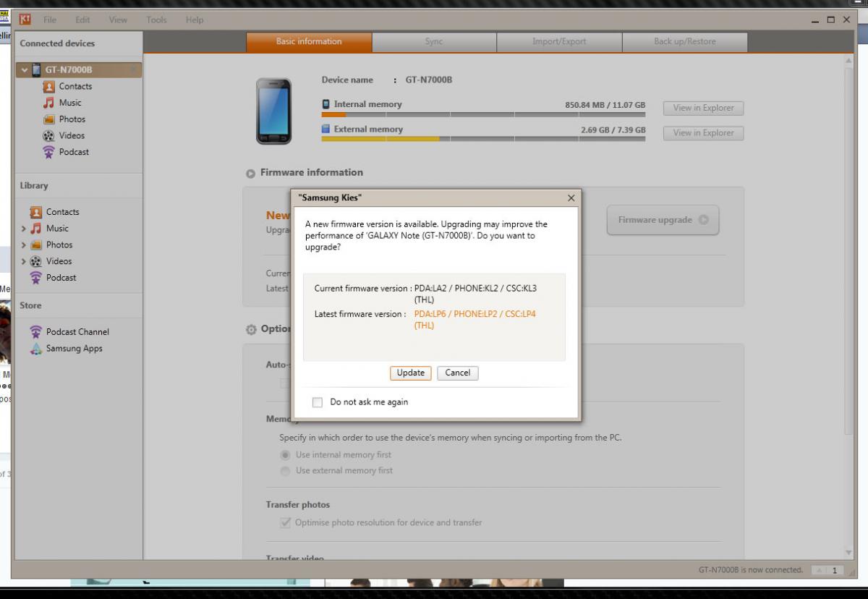Check the 'Do not ask me again' box
Image resolution: width=868 pixels, height=599 pixels.
tap(318, 402)
